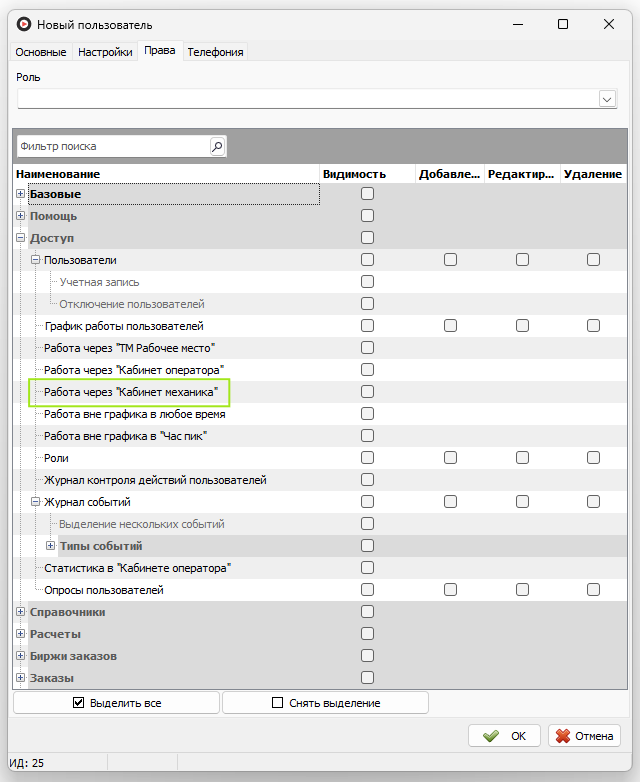Image resolution: width=640 pixels, height=782 pixels.
Task: Toggle visibility checkbox for Помощь
Action: [x=367, y=216]
